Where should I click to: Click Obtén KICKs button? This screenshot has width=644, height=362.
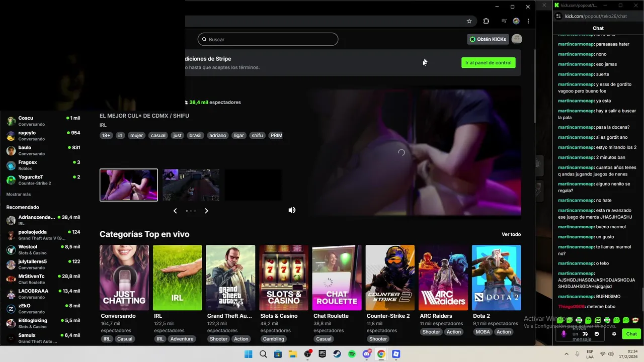coord(488,39)
